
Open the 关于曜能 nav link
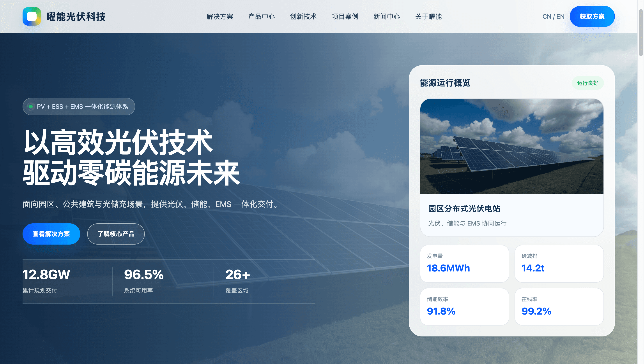pyautogui.click(x=428, y=16)
